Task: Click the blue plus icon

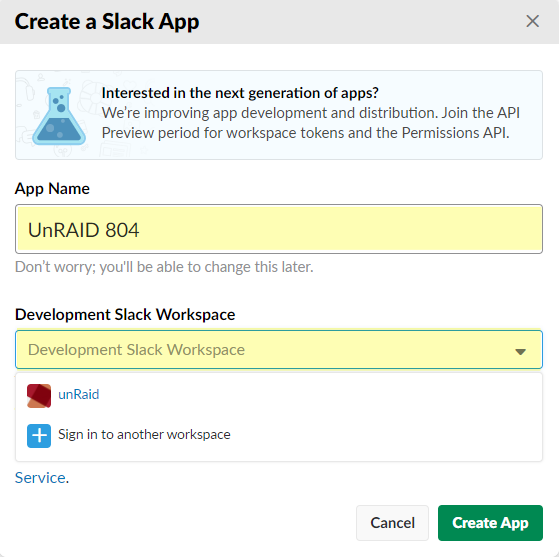Action: 39,435
